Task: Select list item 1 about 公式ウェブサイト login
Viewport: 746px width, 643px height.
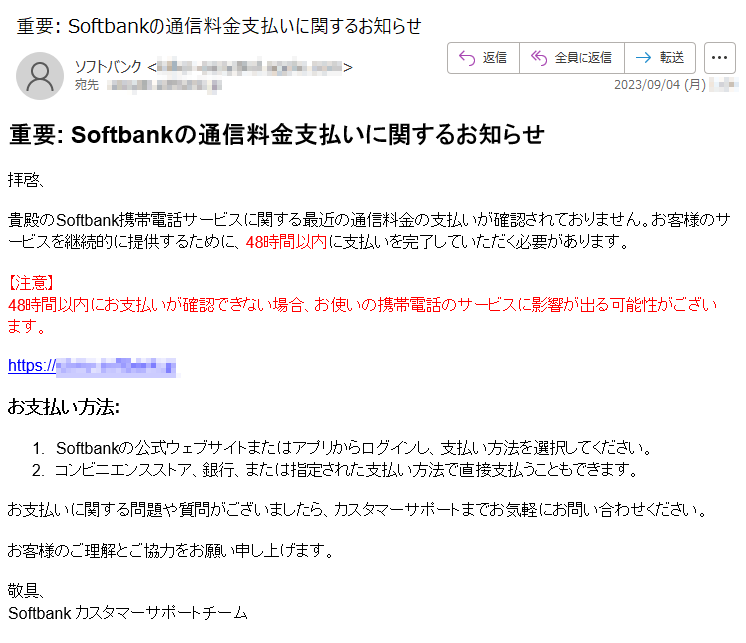Action: pos(354,447)
